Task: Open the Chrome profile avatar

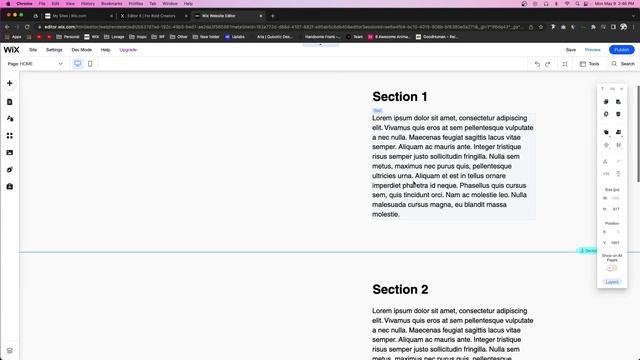Action: pos(623,27)
